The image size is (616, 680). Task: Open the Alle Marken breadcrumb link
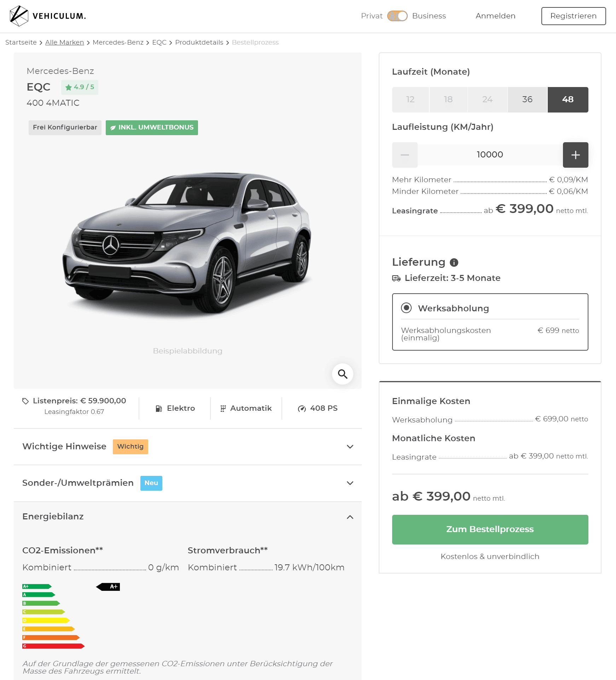coord(64,42)
